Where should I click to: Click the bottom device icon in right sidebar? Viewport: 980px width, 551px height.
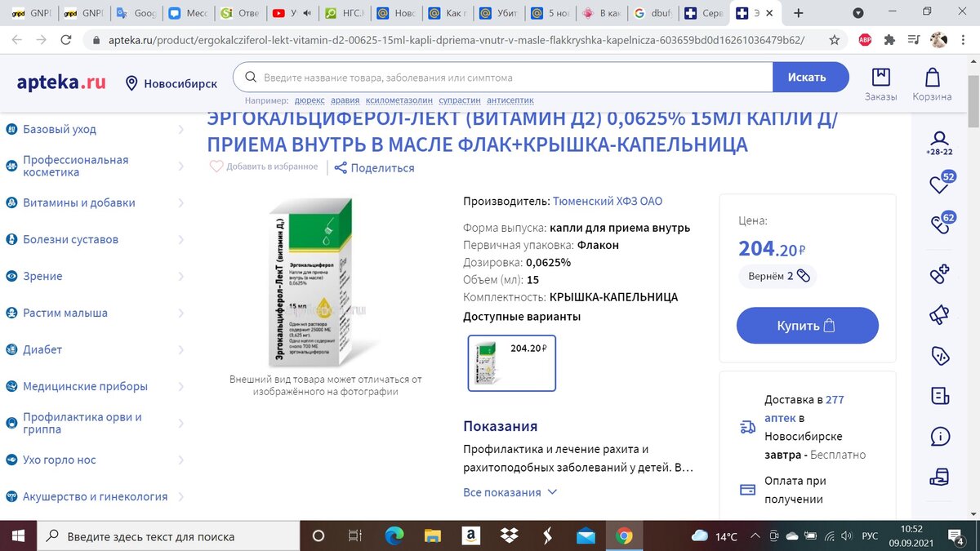coord(939,476)
